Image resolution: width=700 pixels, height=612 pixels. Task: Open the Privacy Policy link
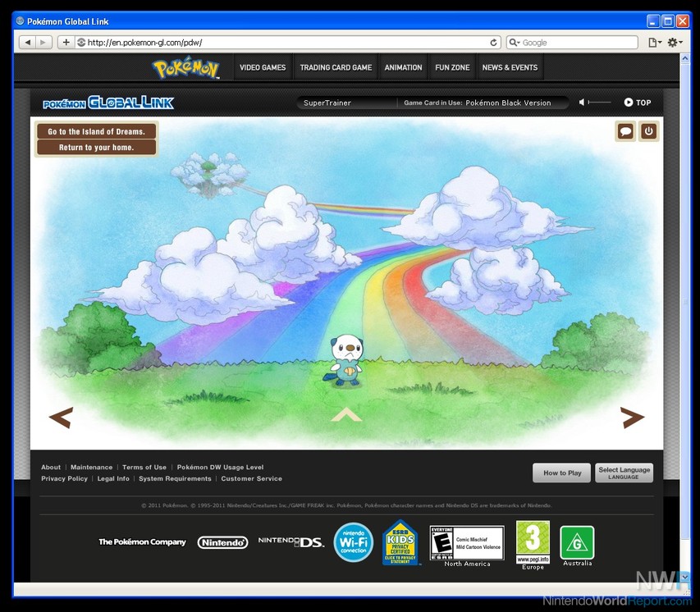64,478
